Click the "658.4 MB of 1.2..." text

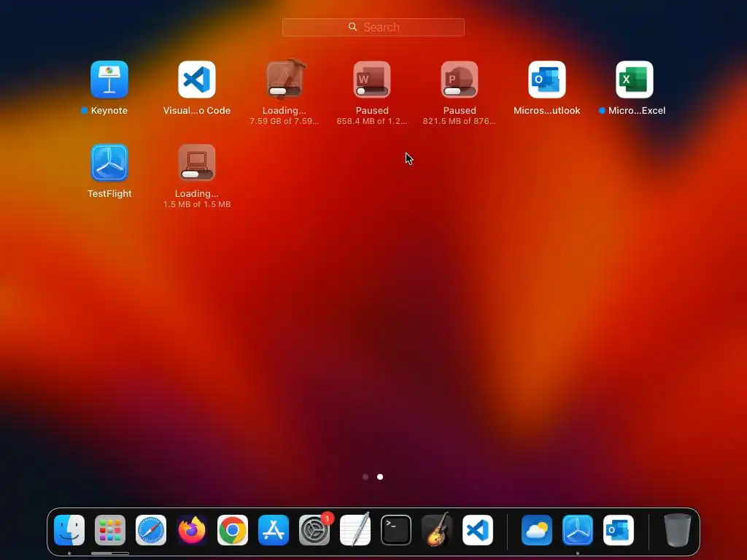point(372,121)
